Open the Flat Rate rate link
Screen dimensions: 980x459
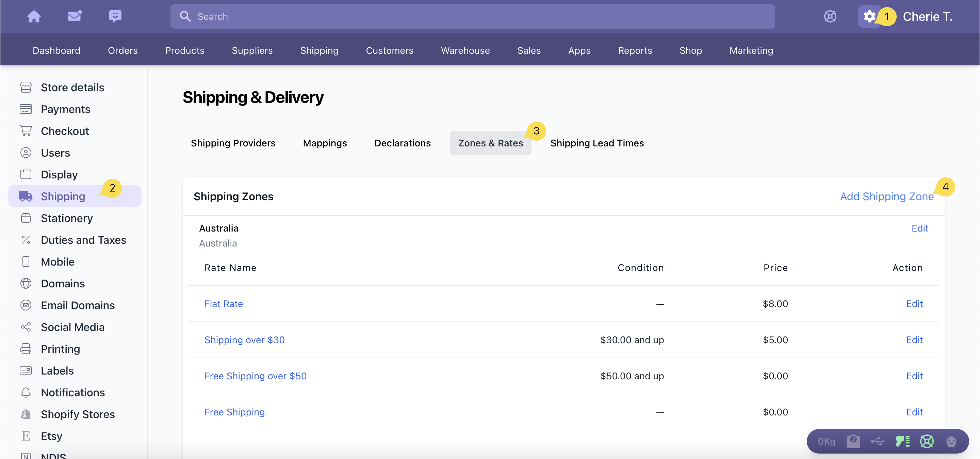(223, 304)
